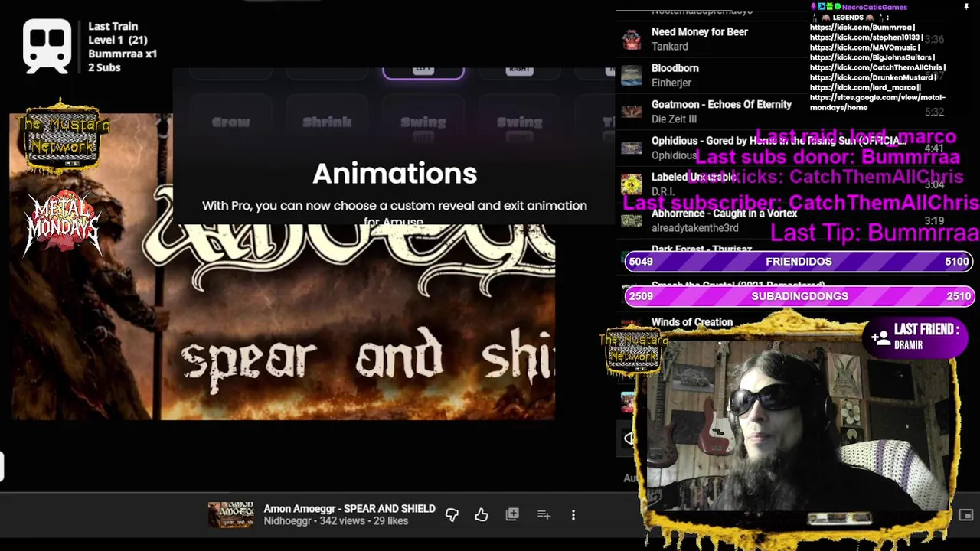The width and height of the screenshot is (980, 551).
Task: Select the highlighted purple-outlined animation tile
Action: (423, 73)
